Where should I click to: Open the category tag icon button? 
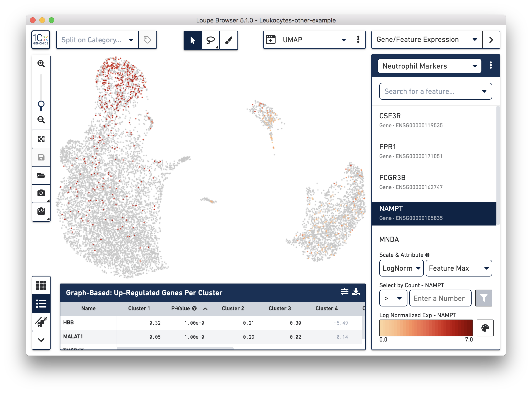[148, 40]
